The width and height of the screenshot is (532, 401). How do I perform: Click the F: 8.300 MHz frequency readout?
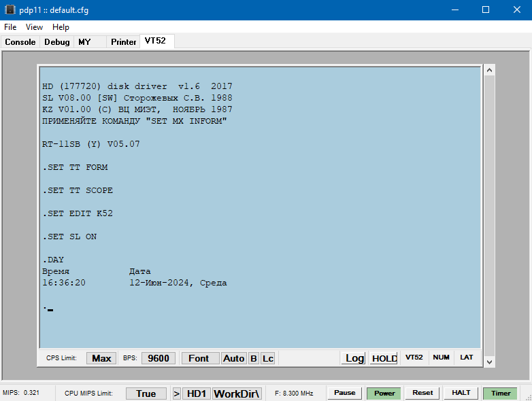[x=294, y=394]
